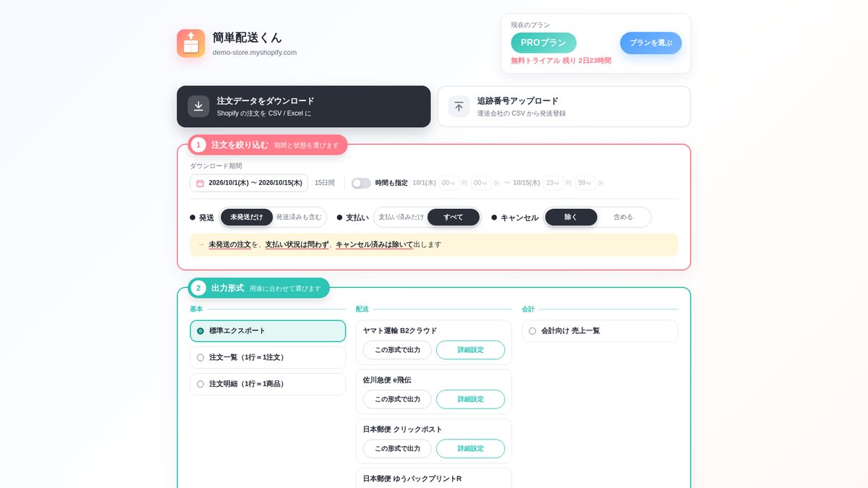Open 詳細設定 for 佐川急便 e飛伝
Screen dimensions: 868x488
pos(470,399)
